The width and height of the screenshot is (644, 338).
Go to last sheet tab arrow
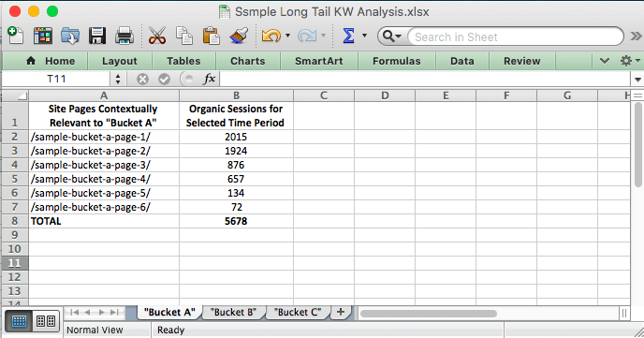pos(114,312)
